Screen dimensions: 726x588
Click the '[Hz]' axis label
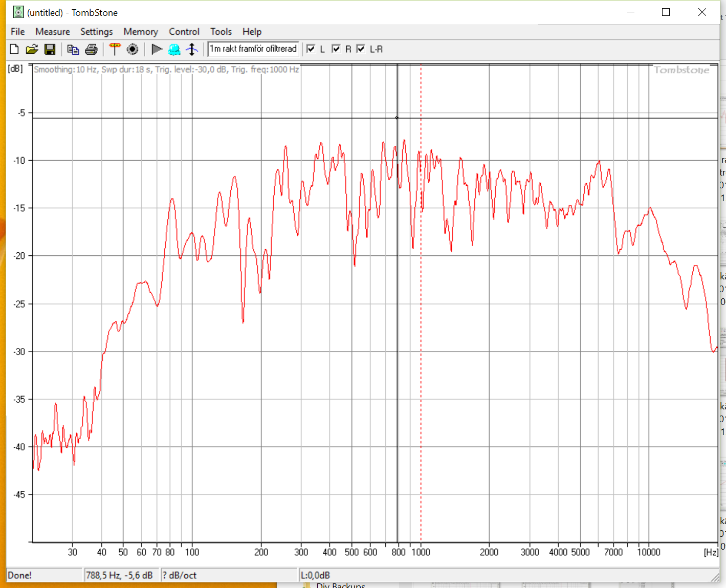tap(711, 552)
